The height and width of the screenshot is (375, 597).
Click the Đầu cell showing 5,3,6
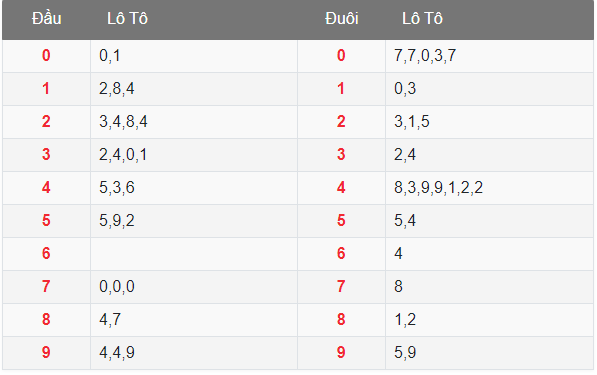click(194, 188)
